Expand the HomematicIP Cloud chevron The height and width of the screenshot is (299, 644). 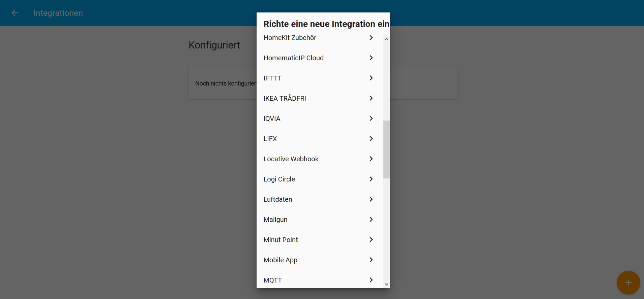371,58
